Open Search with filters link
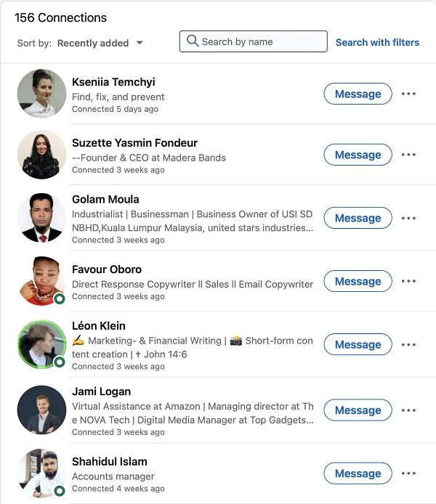This screenshot has width=436, height=504. click(x=377, y=42)
